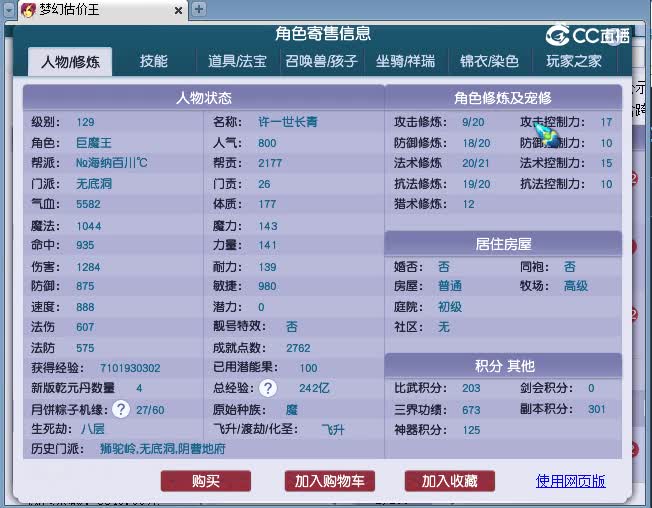652x508 pixels.
Task: Click the 原始种族 value 魔
Action: [x=292, y=409]
